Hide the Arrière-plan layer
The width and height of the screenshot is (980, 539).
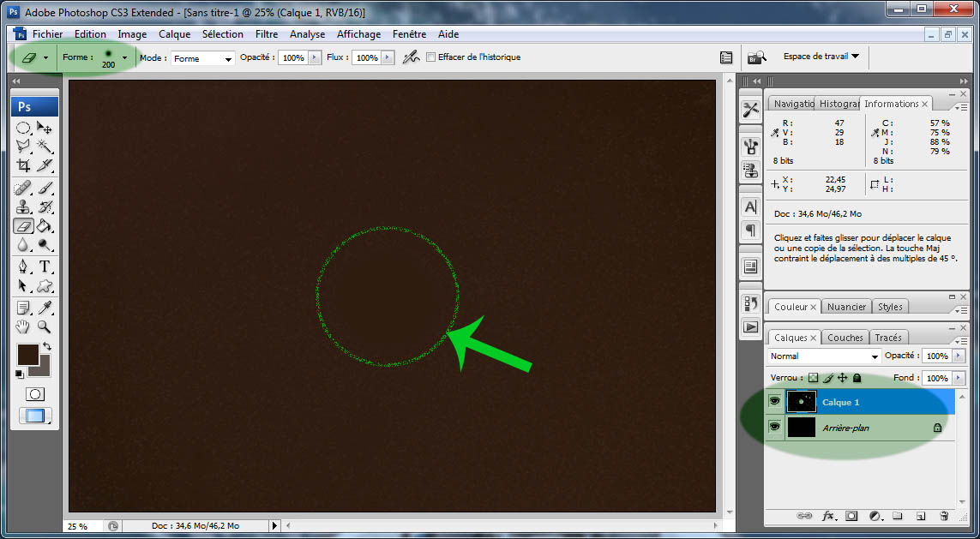pyautogui.click(x=775, y=428)
